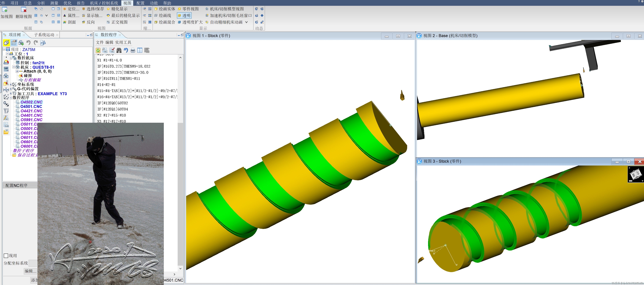Click the undo arrow in NC program toolbar

tap(126, 50)
